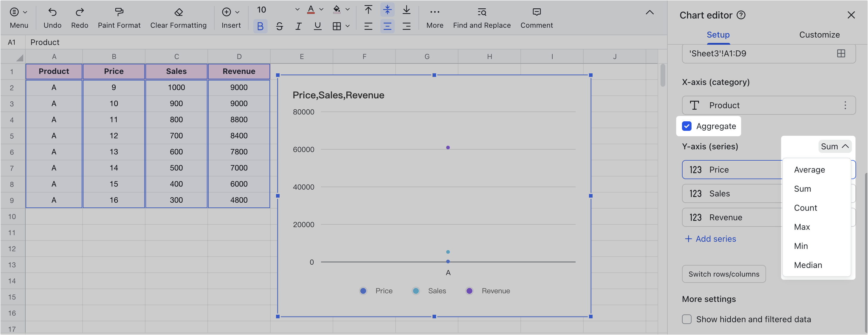This screenshot has width=868, height=335.
Task: Open the text color dropdown
Action: click(x=321, y=10)
